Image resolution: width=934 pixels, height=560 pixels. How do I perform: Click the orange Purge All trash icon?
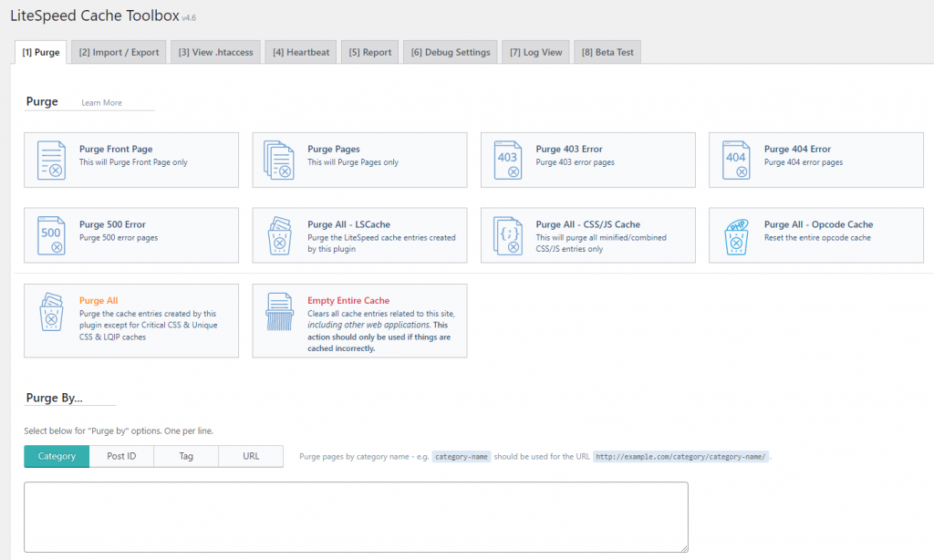51,312
